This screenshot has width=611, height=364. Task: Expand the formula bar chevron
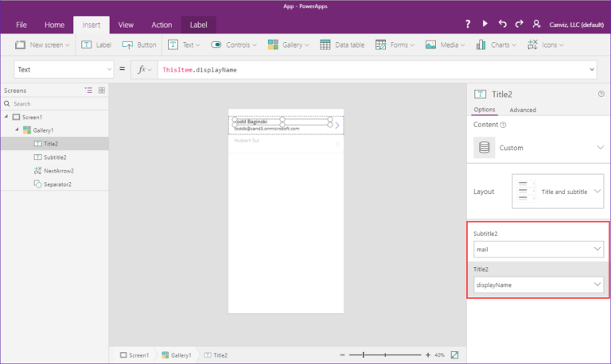point(592,70)
